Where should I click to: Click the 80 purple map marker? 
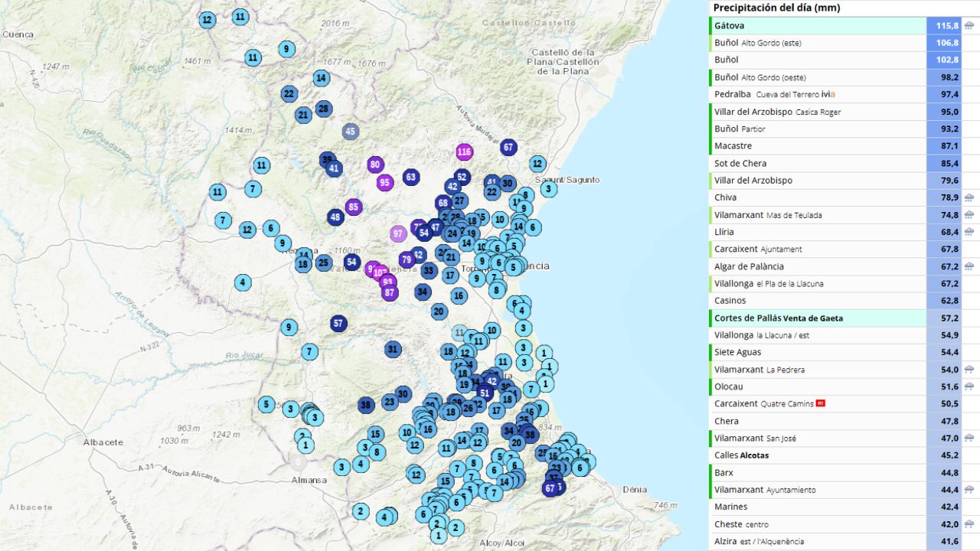tap(374, 164)
